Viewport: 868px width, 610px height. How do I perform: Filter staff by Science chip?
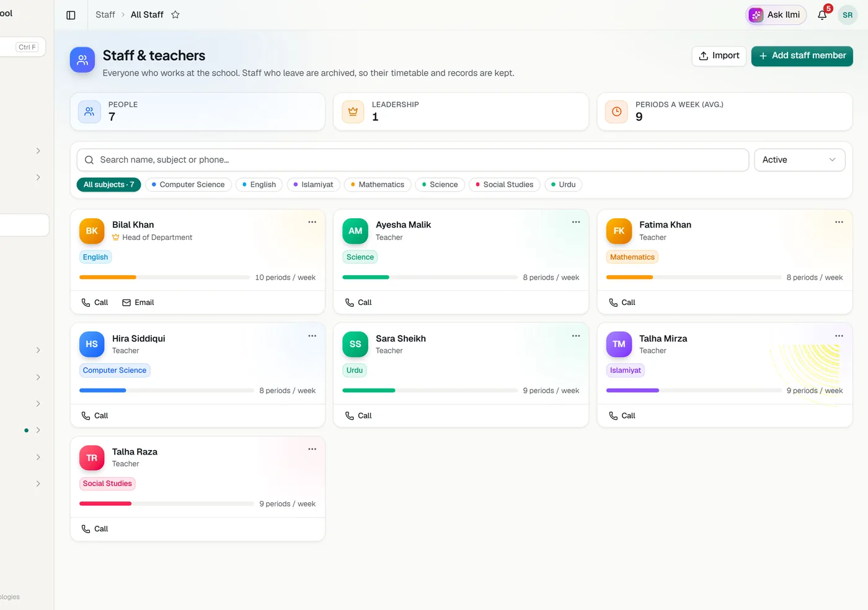pyautogui.click(x=440, y=185)
